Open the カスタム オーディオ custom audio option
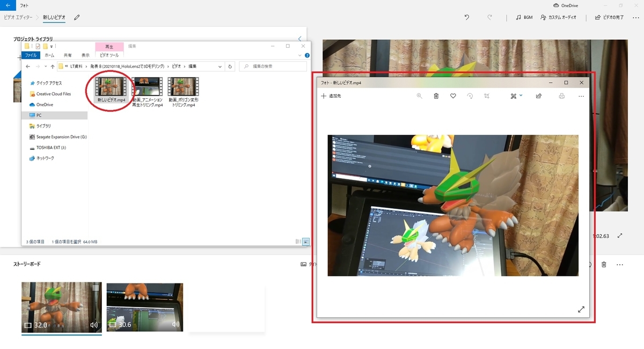Image resolution: width=644 pixels, height=349 pixels. point(559,17)
